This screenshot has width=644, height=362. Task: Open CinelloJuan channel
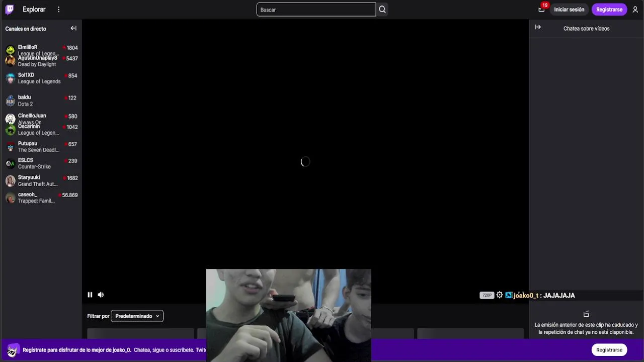(41, 119)
